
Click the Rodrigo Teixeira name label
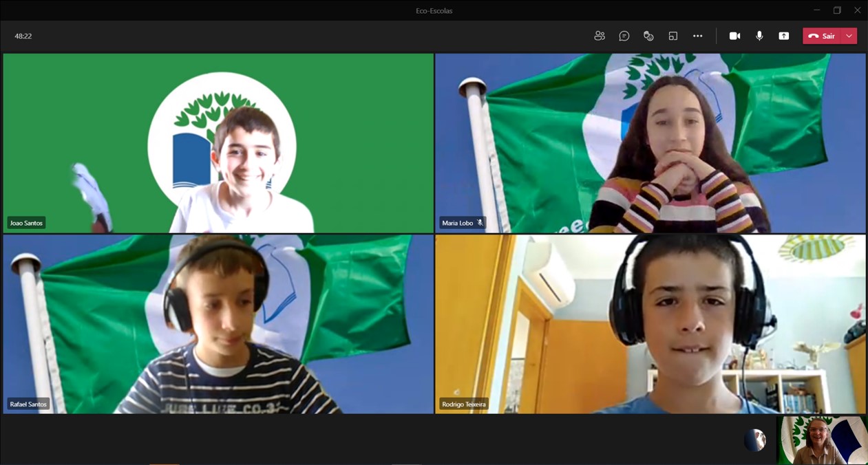tap(463, 404)
